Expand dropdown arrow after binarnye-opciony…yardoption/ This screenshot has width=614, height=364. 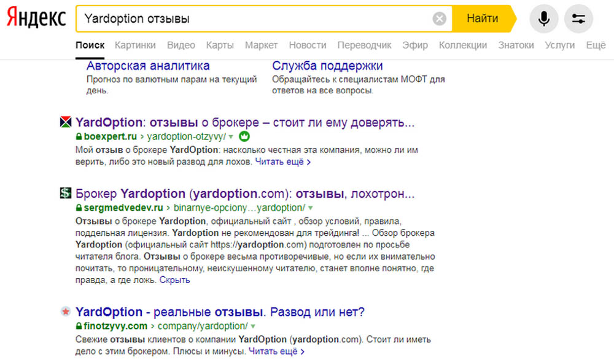(311, 208)
